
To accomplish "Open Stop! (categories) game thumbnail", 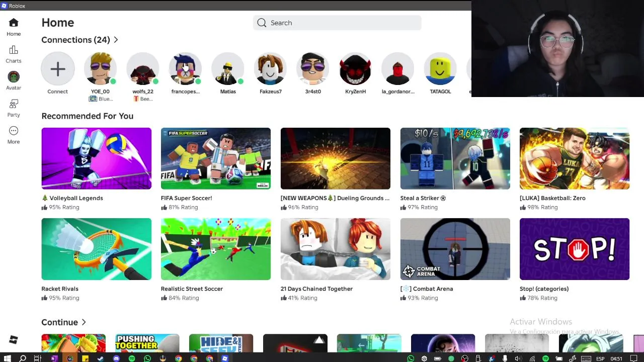I will coord(575,249).
